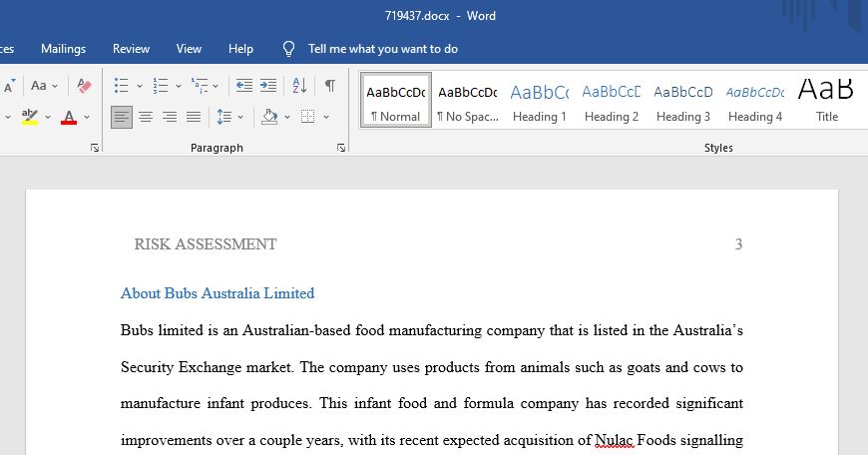The height and width of the screenshot is (455, 868).
Task: Click the lightbulb Tell me icon
Action: [x=288, y=49]
